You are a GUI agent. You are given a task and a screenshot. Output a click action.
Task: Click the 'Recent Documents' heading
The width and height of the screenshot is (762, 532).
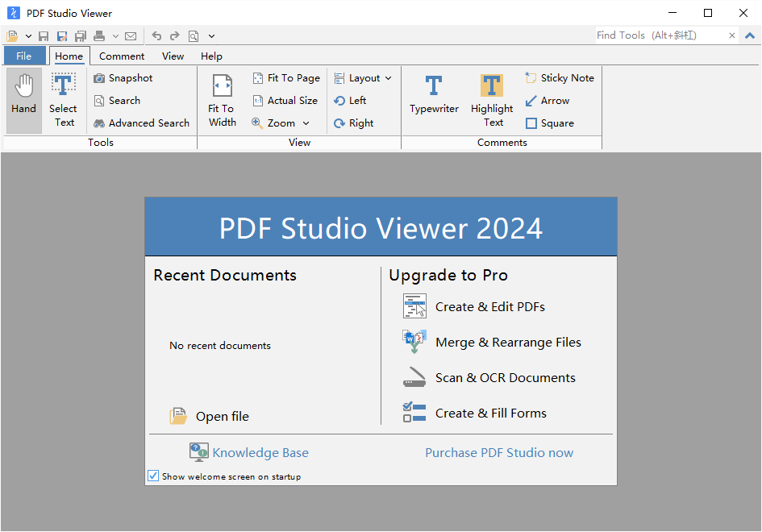tap(225, 276)
